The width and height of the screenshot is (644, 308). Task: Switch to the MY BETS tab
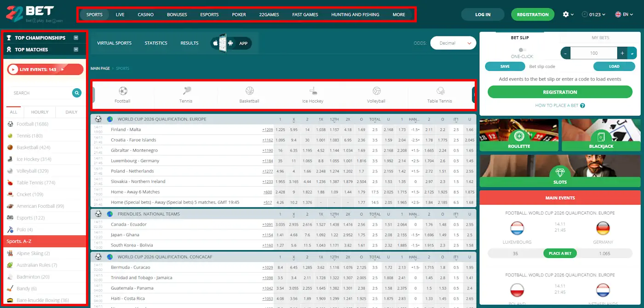pos(600,38)
